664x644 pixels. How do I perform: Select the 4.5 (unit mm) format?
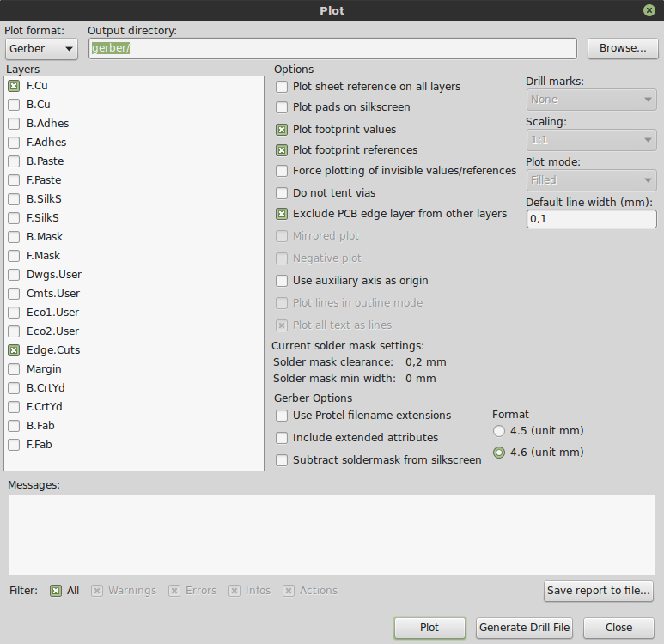point(499,431)
